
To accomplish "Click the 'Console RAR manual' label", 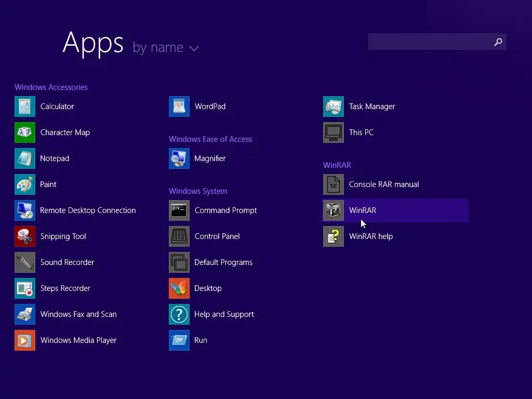I will pyautogui.click(x=384, y=184).
